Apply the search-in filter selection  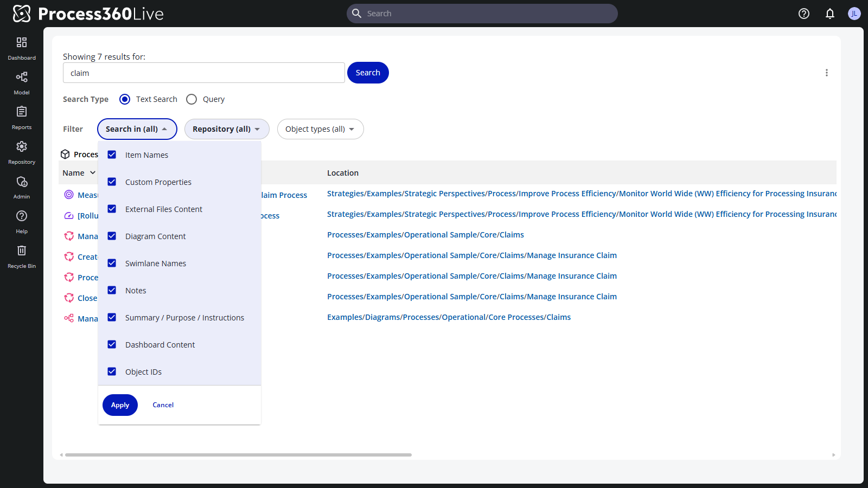coord(120,405)
